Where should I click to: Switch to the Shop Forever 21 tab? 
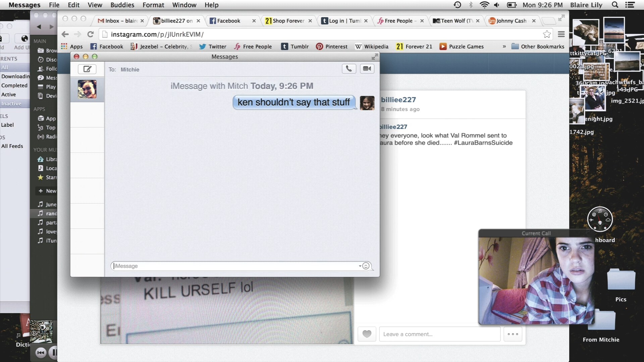(x=288, y=21)
